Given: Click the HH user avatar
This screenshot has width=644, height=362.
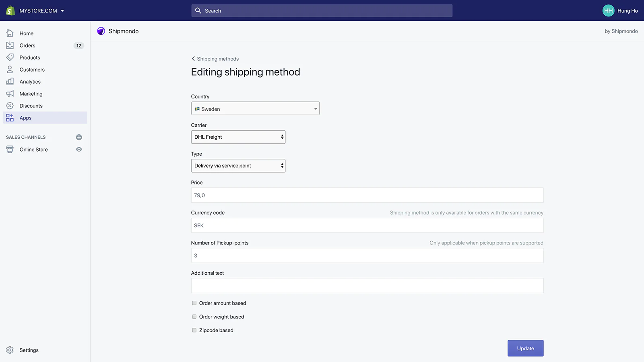Looking at the screenshot, I should point(608,10).
